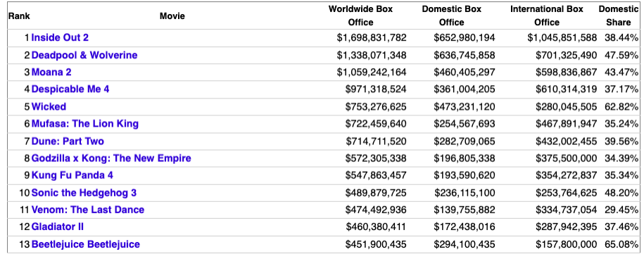This screenshot has width=644, height=254.
Task: Open the Gladiator II movie page
Action: point(58,227)
